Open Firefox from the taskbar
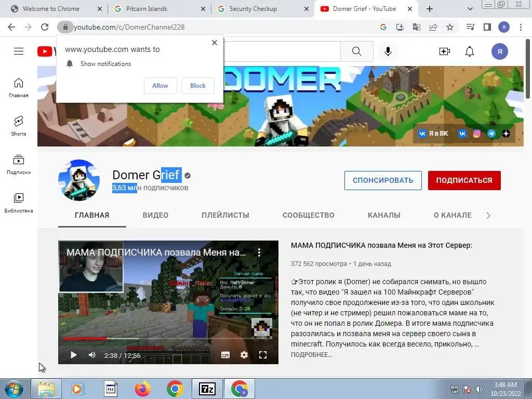This screenshot has width=532, height=399. coord(142,389)
